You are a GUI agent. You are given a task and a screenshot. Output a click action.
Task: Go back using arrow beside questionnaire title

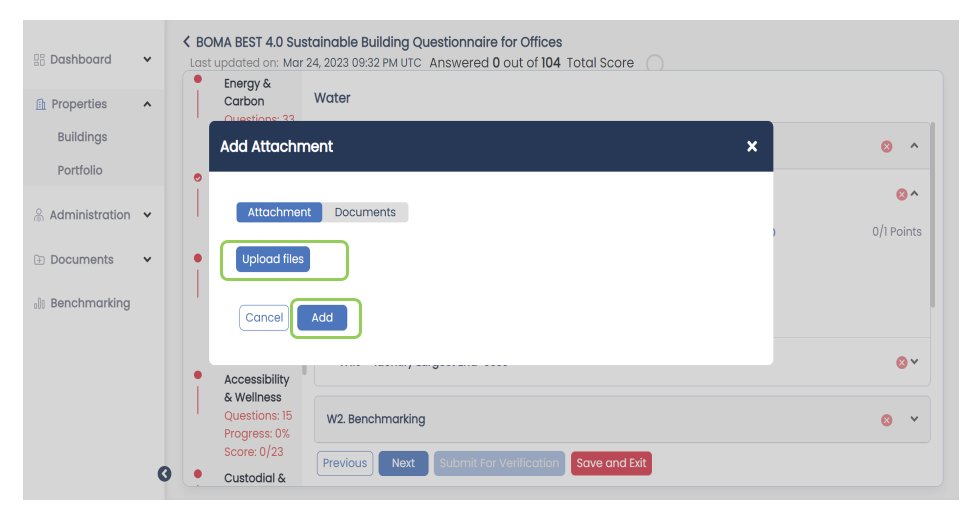pyautogui.click(x=186, y=42)
